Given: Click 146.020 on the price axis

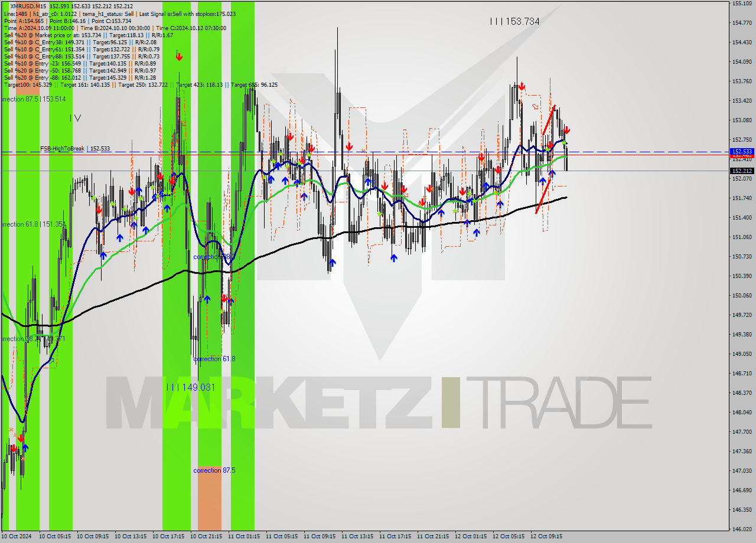Looking at the screenshot, I should [x=742, y=529].
